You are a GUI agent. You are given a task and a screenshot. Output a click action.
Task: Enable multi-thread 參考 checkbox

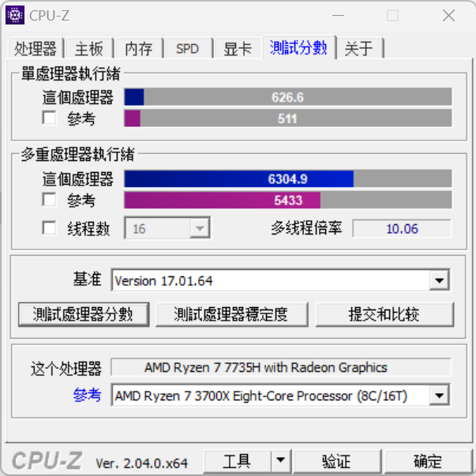(x=49, y=200)
